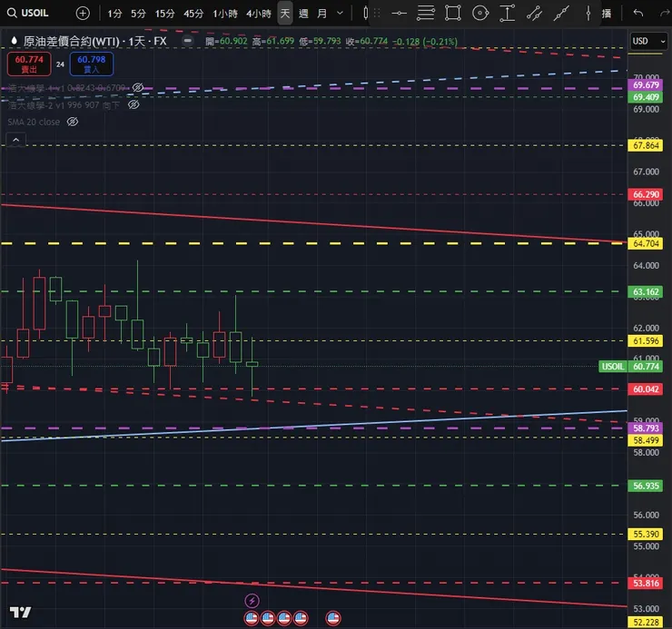Click the 63.162 green price label

coord(646,291)
